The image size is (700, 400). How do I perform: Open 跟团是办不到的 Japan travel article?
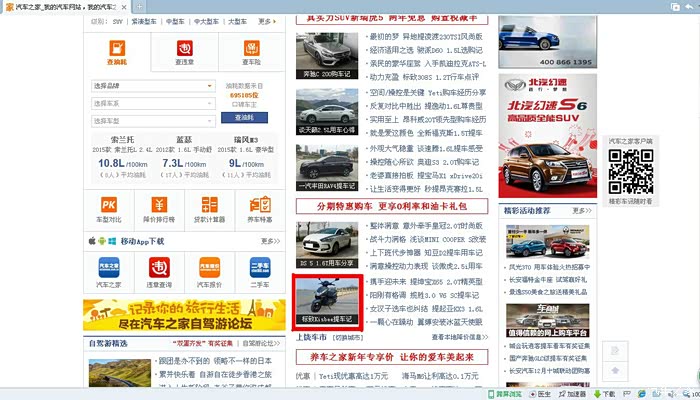(215, 361)
